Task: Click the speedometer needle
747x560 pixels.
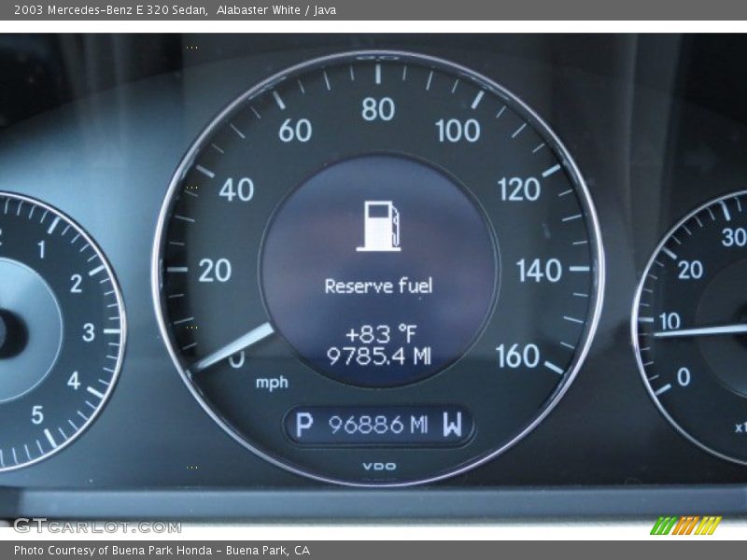Action: [233, 346]
